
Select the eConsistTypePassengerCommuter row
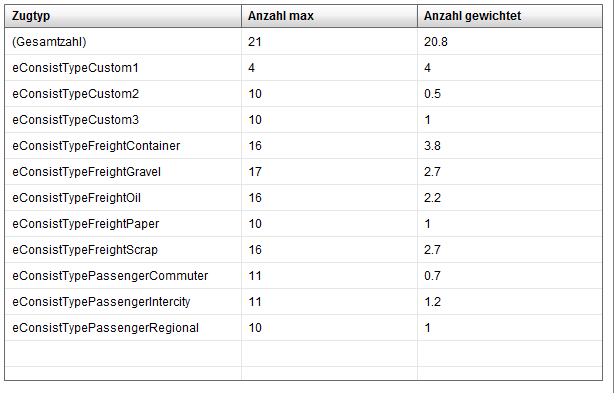(303, 276)
